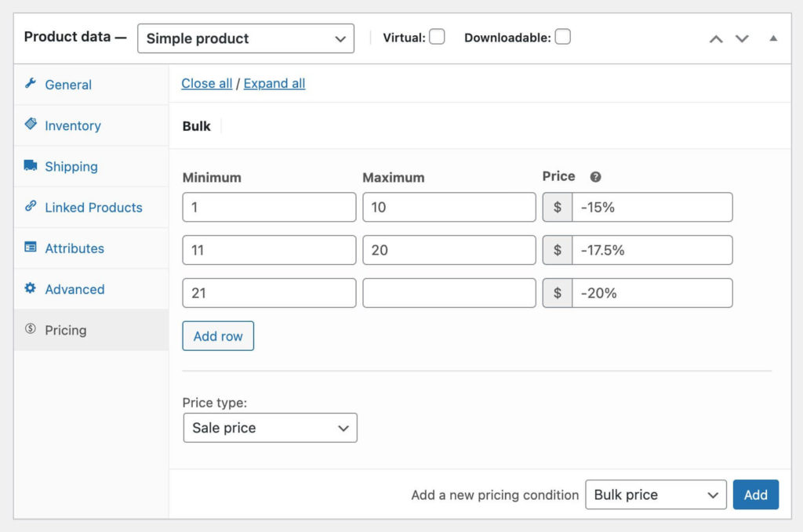
Task: Click the empty Maximum field in third row
Action: pyautogui.click(x=449, y=293)
